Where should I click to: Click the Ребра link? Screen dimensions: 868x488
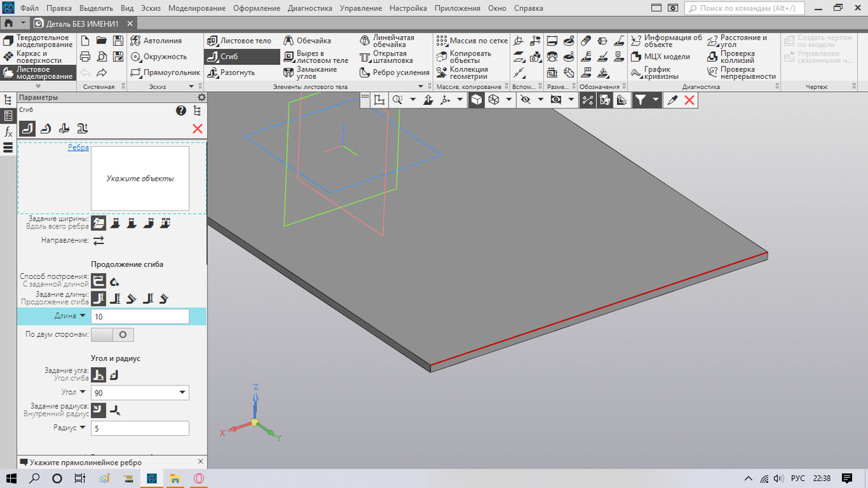[78, 147]
